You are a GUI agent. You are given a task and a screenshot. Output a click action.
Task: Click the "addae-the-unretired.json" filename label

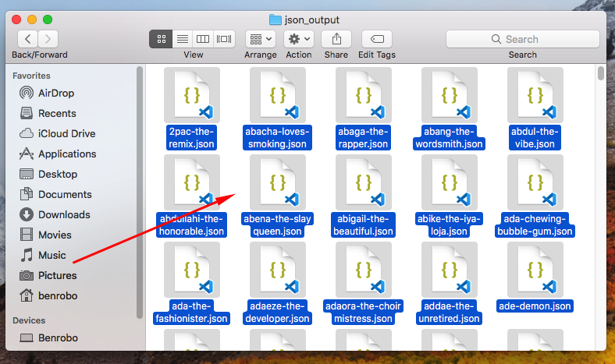(x=449, y=313)
